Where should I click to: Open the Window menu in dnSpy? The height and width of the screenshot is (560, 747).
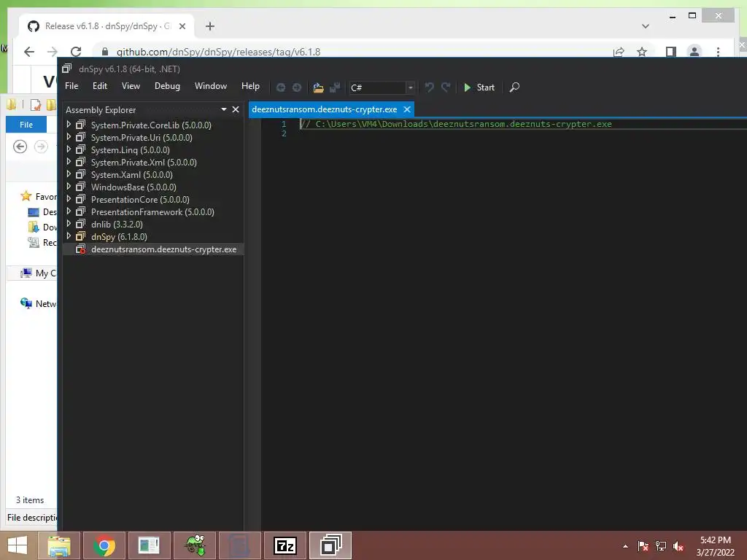click(x=211, y=86)
